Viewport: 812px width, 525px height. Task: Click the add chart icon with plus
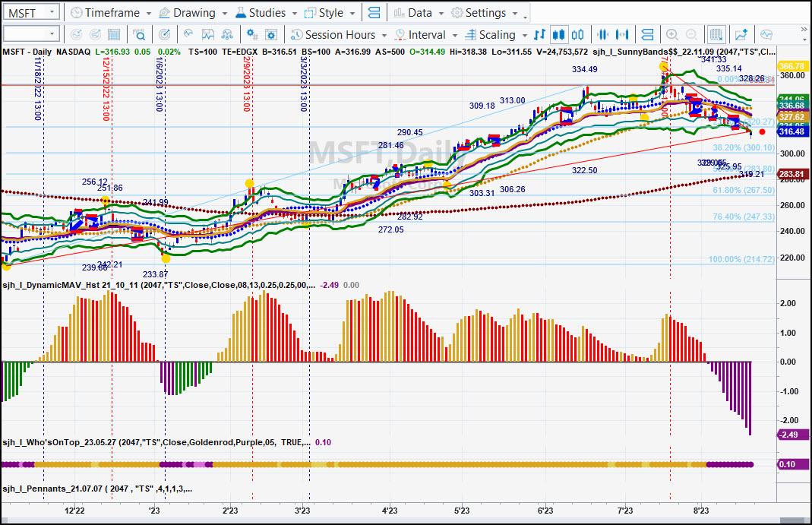741,35
